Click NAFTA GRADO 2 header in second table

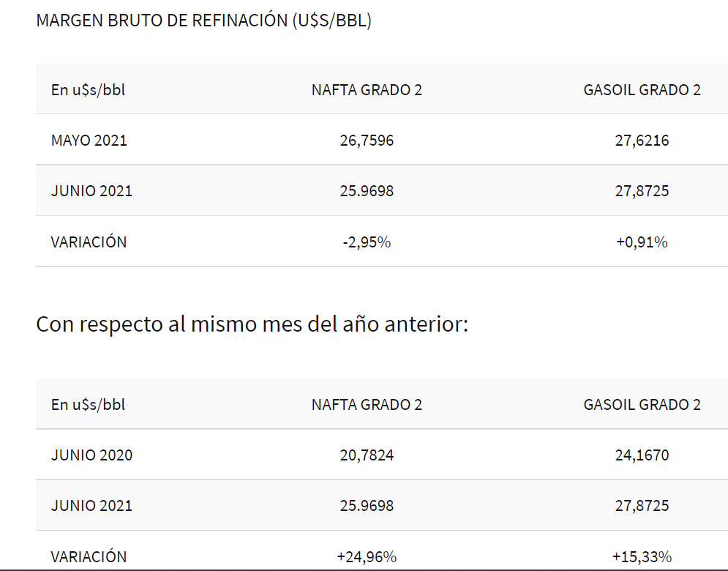pyautogui.click(x=367, y=404)
